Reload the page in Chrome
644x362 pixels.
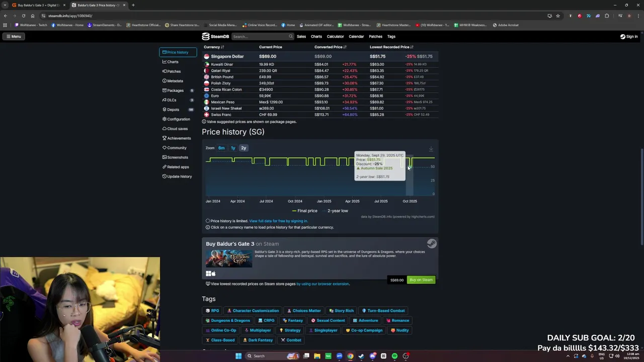(23, 16)
